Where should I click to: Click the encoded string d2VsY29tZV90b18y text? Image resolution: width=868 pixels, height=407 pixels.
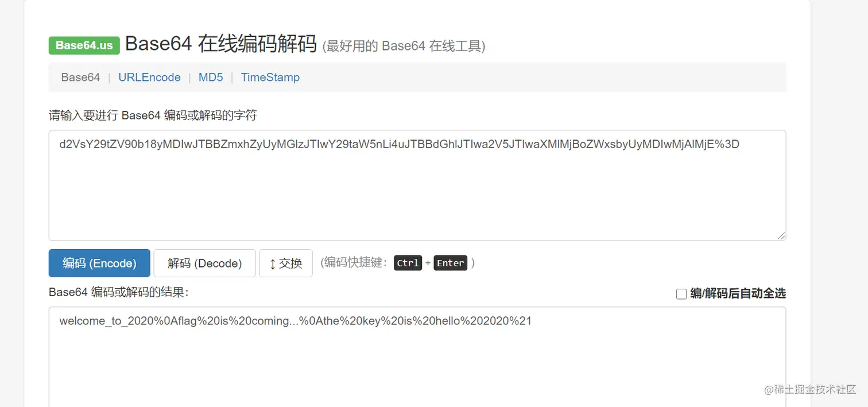click(108, 145)
